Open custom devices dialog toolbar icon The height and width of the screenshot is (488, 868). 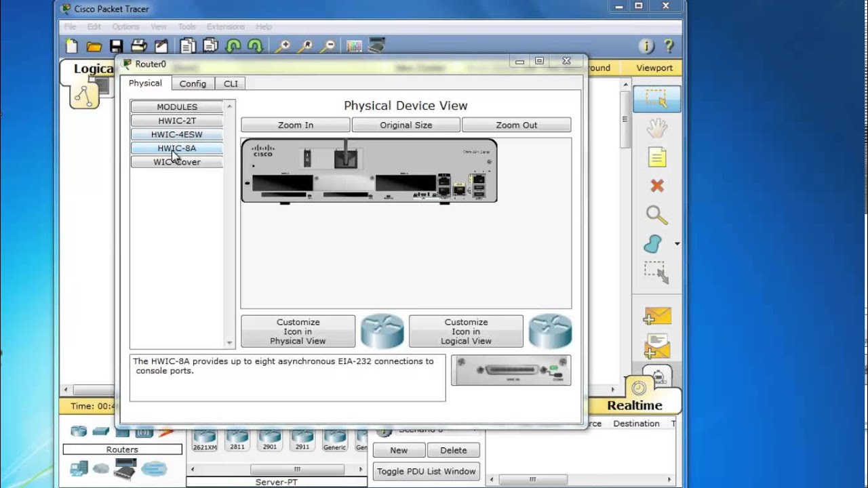point(376,46)
